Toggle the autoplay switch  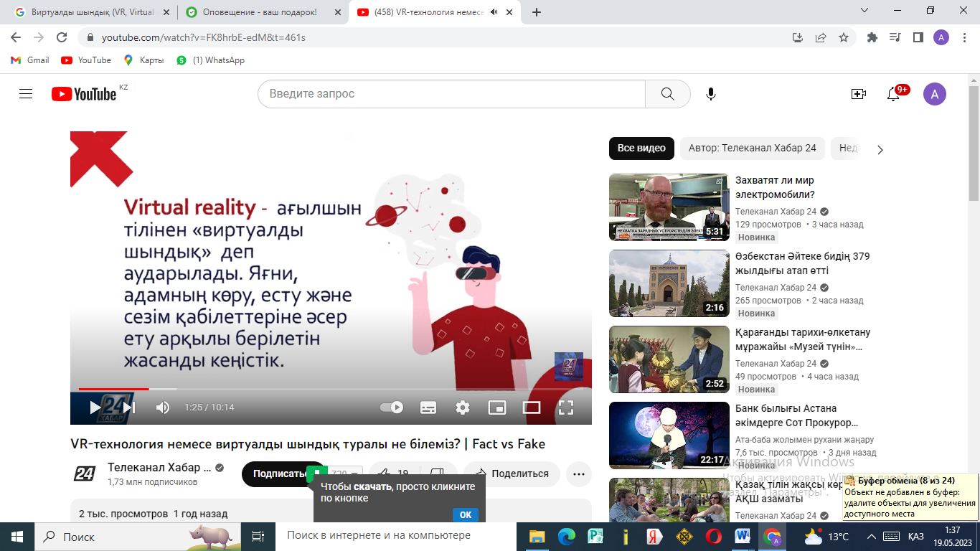392,408
